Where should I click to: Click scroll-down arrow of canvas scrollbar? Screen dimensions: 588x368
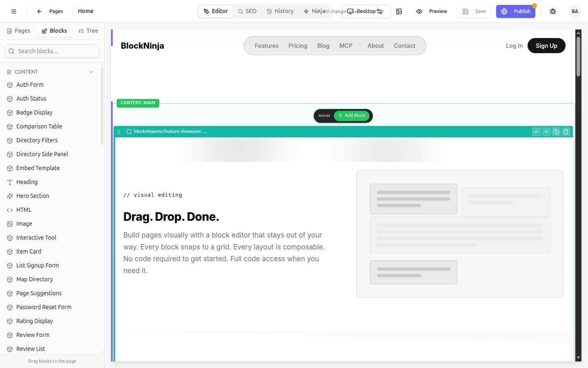(x=578, y=358)
